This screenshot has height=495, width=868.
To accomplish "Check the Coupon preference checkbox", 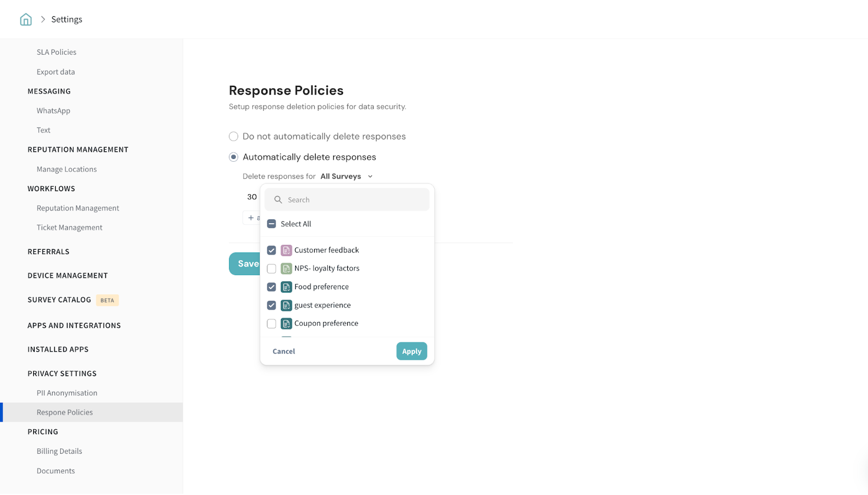I will point(272,324).
